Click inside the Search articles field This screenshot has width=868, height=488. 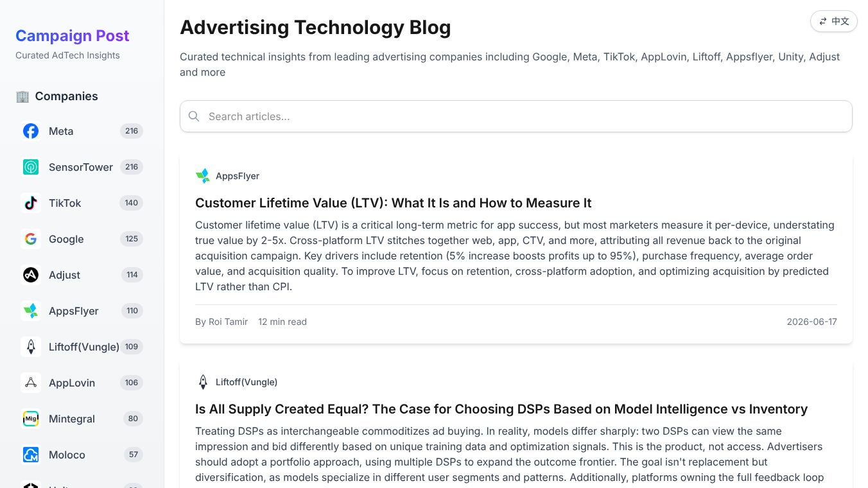pyautogui.click(x=516, y=116)
